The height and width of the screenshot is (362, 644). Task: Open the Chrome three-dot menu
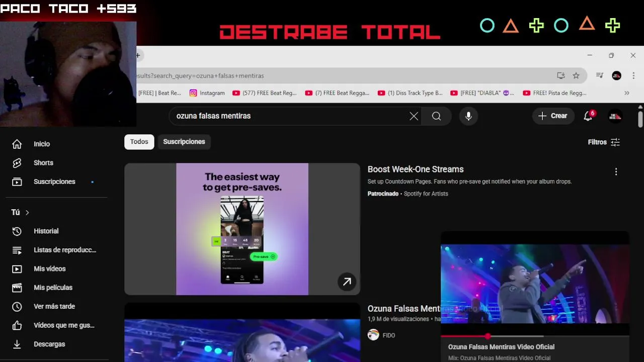click(633, 75)
